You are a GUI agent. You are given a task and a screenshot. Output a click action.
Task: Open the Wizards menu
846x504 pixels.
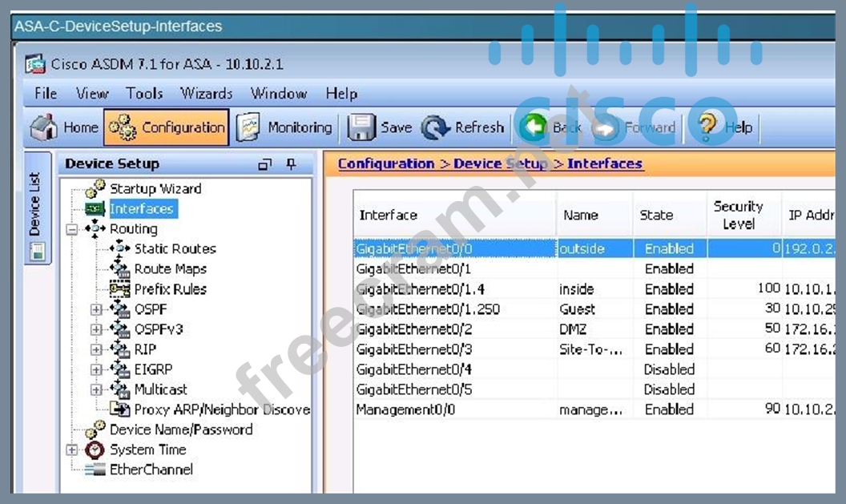206,94
